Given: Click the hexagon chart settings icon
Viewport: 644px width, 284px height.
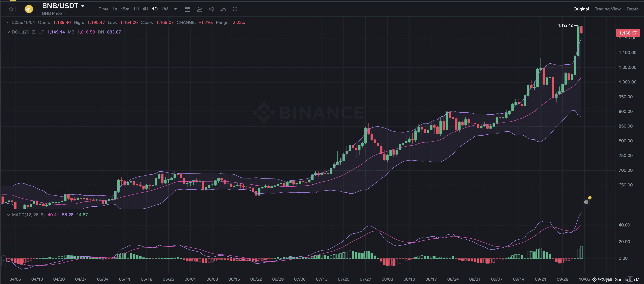Looking at the screenshot, I should tap(235, 9).
